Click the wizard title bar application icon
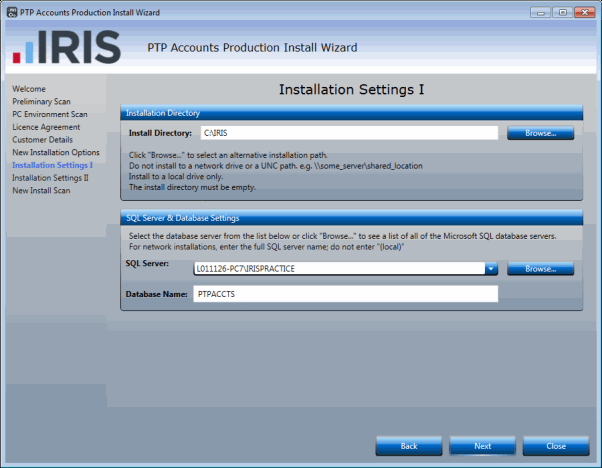Viewport: 602px width, 468px height. [12, 12]
